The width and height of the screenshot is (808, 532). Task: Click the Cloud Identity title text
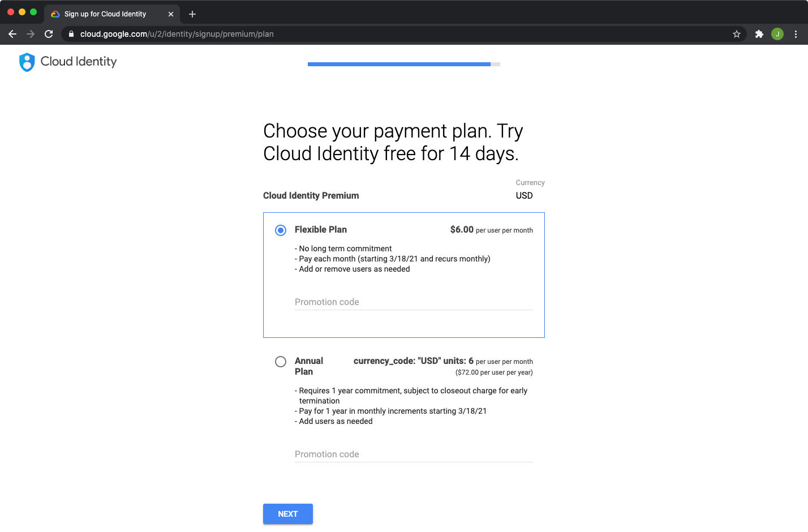79,62
